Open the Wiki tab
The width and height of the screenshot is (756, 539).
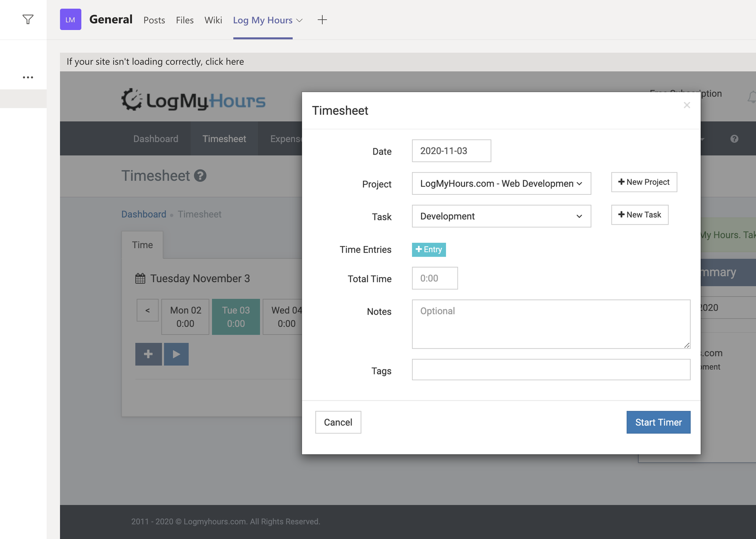click(x=213, y=20)
